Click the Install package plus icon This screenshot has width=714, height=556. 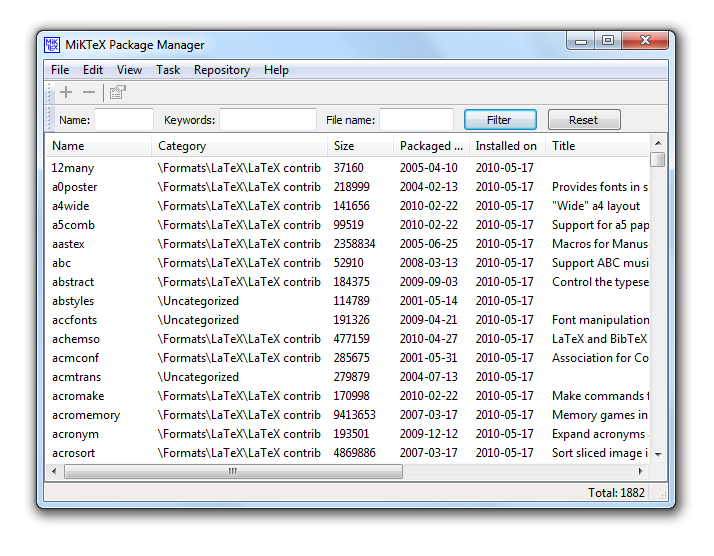66,92
